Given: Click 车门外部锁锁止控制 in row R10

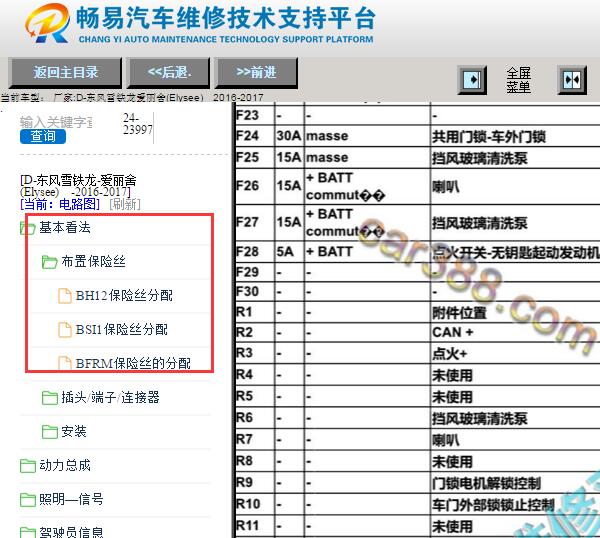Looking at the screenshot, I should (x=493, y=505).
